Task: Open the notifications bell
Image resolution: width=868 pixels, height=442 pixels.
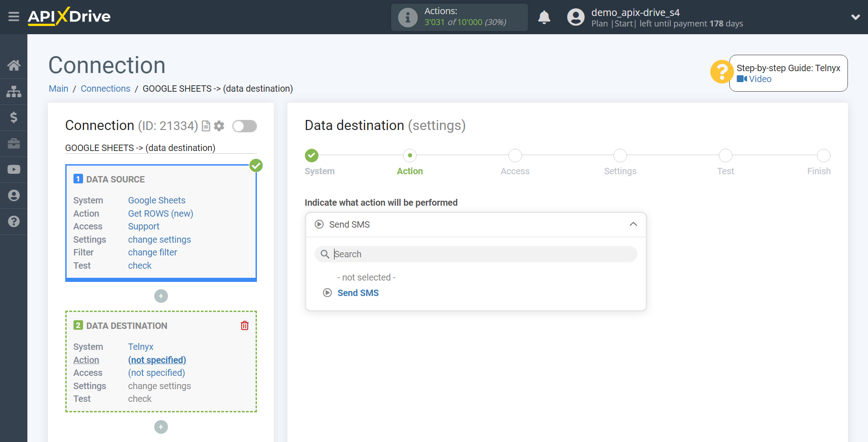Action: click(x=544, y=17)
